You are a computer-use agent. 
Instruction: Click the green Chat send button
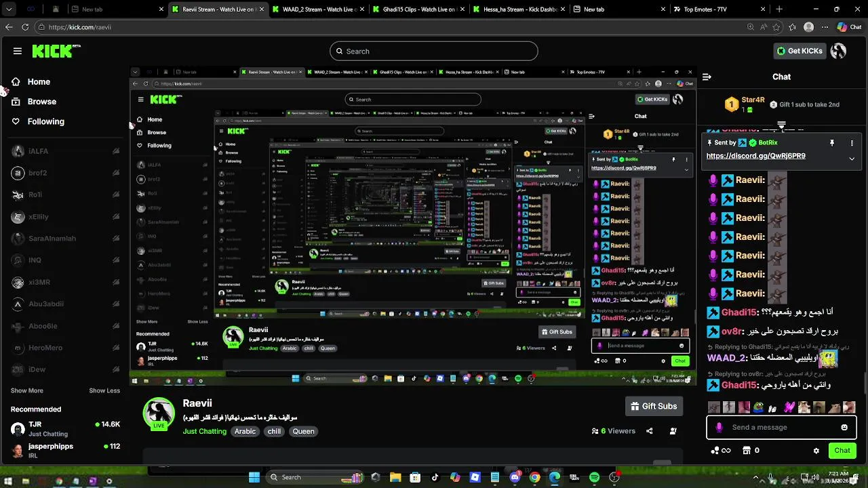[842, 451]
